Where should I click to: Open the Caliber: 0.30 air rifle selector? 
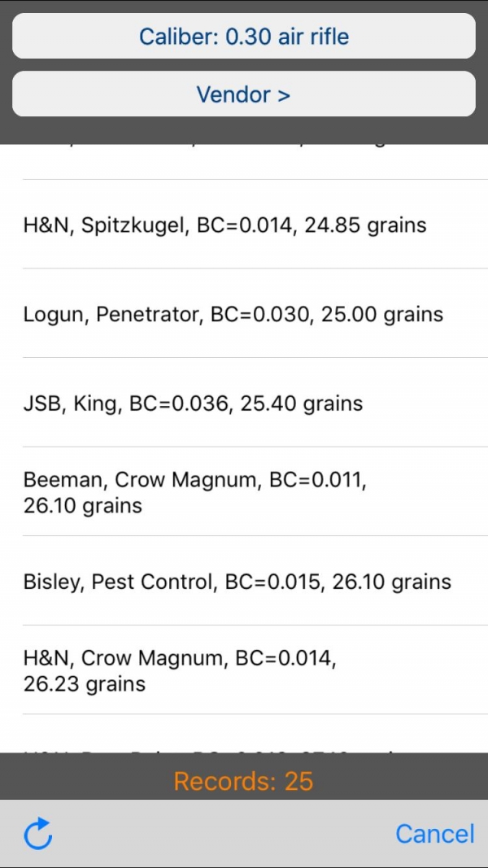pos(244,36)
